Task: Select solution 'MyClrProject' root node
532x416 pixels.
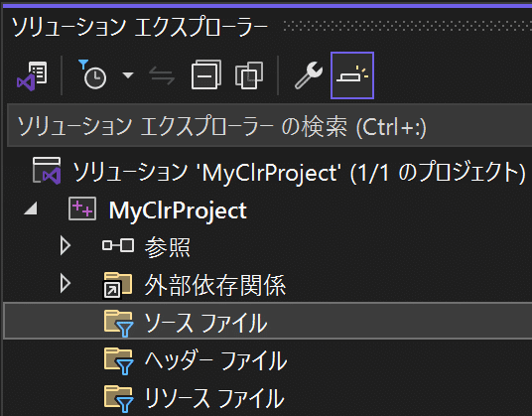Action: coord(299,172)
